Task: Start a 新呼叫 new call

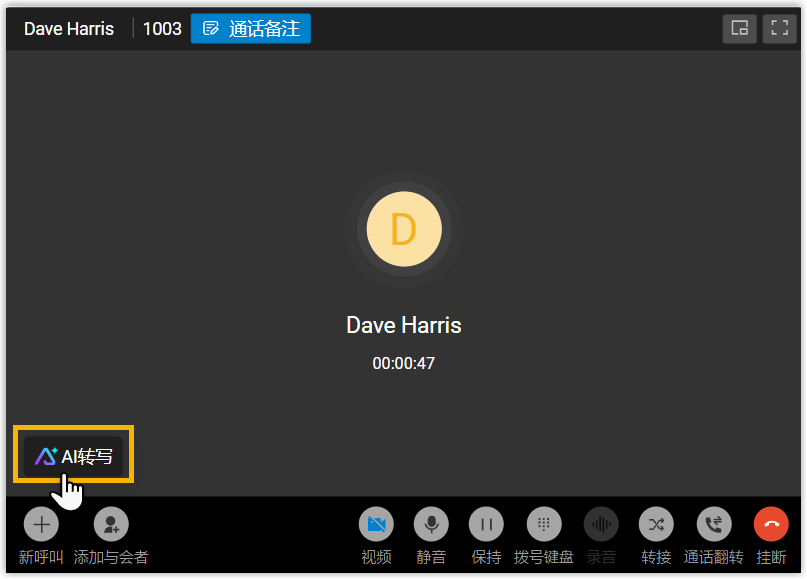Action: pos(41,524)
